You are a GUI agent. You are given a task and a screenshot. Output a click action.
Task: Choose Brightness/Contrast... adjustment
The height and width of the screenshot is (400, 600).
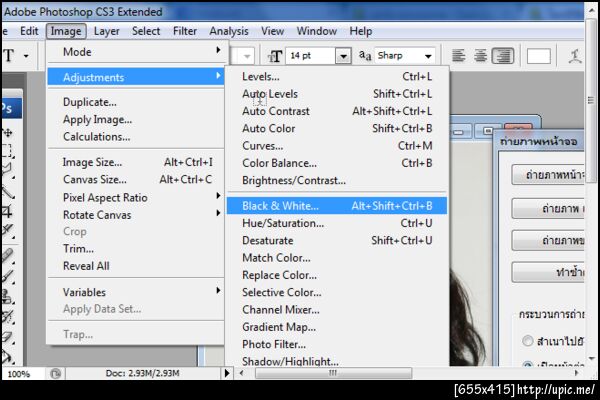337,180
